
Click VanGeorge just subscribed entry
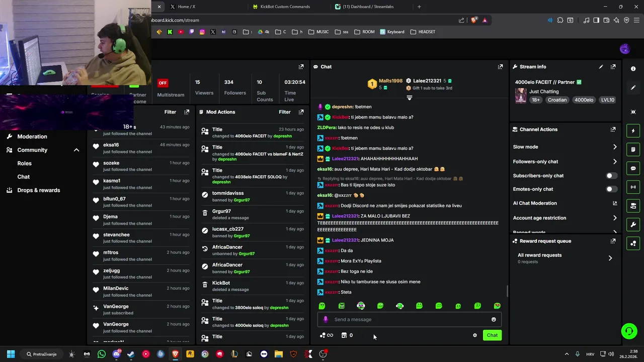point(141,309)
